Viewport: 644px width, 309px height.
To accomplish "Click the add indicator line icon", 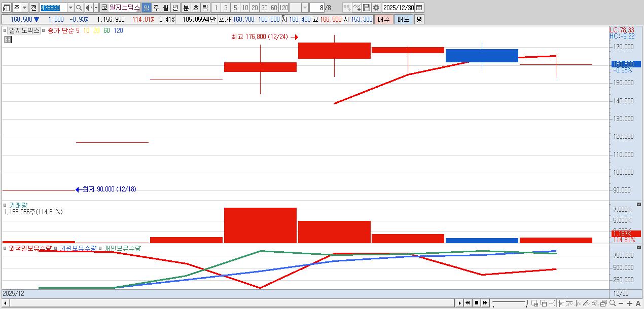I will 356,8.
